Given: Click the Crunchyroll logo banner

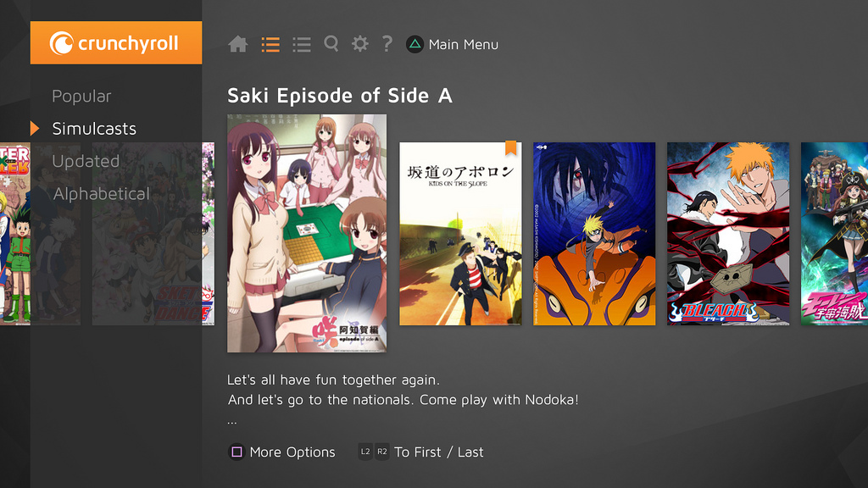Looking at the screenshot, I should [116, 42].
